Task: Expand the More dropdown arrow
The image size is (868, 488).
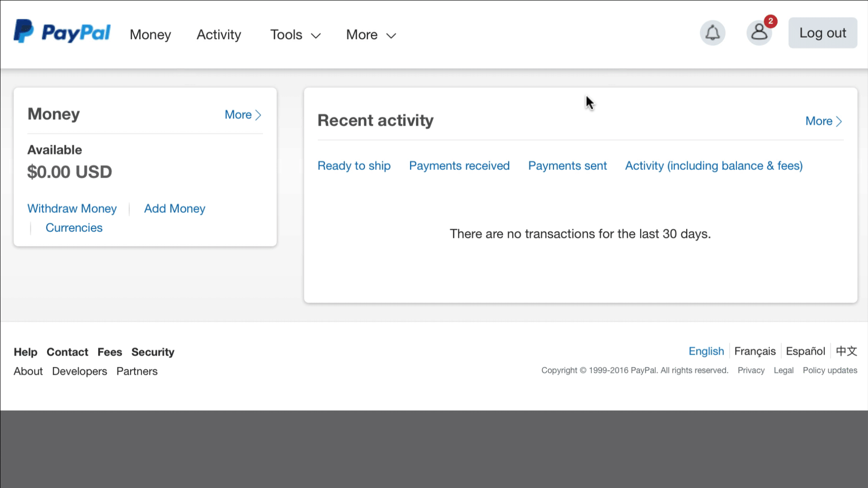Action: pos(391,34)
